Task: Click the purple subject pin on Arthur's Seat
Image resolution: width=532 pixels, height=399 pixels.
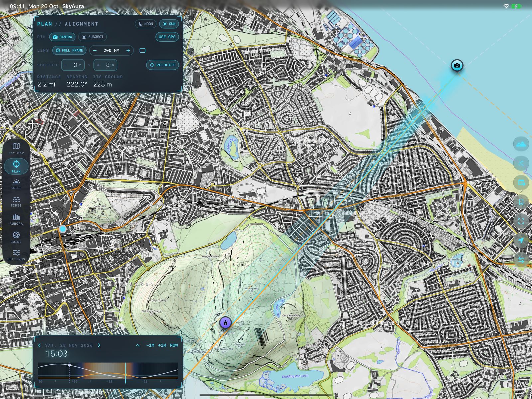Action: tap(225, 323)
